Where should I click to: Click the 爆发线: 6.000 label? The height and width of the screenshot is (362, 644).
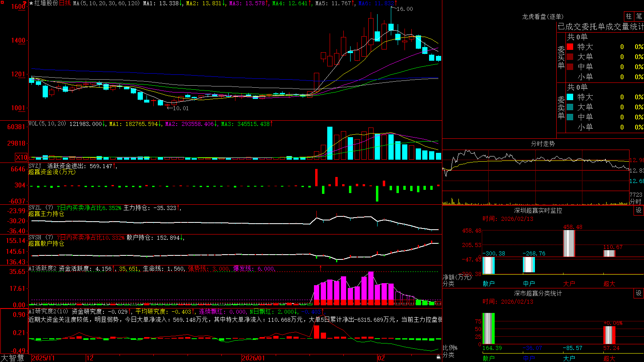click(x=254, y=269)
